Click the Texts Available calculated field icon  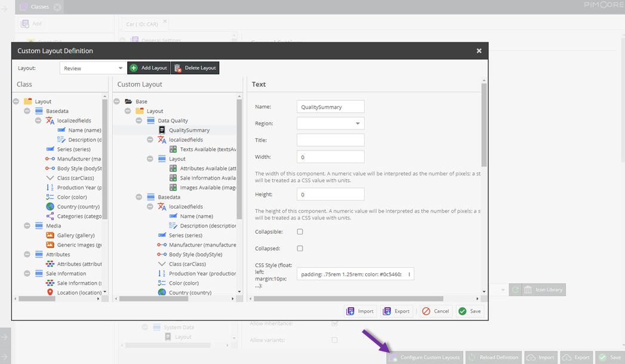173,149
